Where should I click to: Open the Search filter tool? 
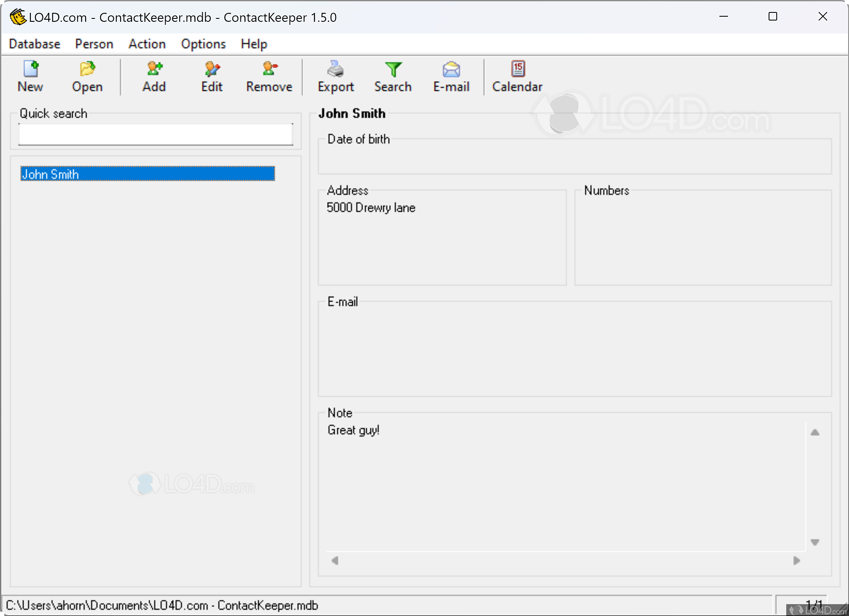[393, 77]
